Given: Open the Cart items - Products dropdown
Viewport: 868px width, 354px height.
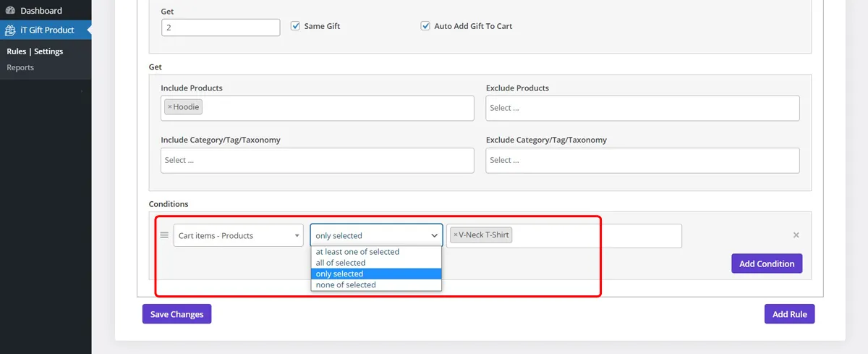Looking at the screenshot, I should (x=239, y=235).
